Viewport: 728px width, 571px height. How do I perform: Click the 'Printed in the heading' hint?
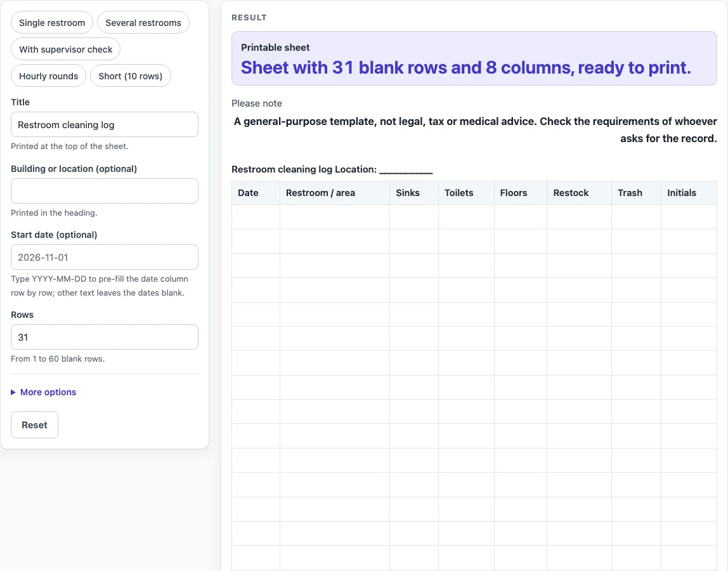click(x=54, y=213)
